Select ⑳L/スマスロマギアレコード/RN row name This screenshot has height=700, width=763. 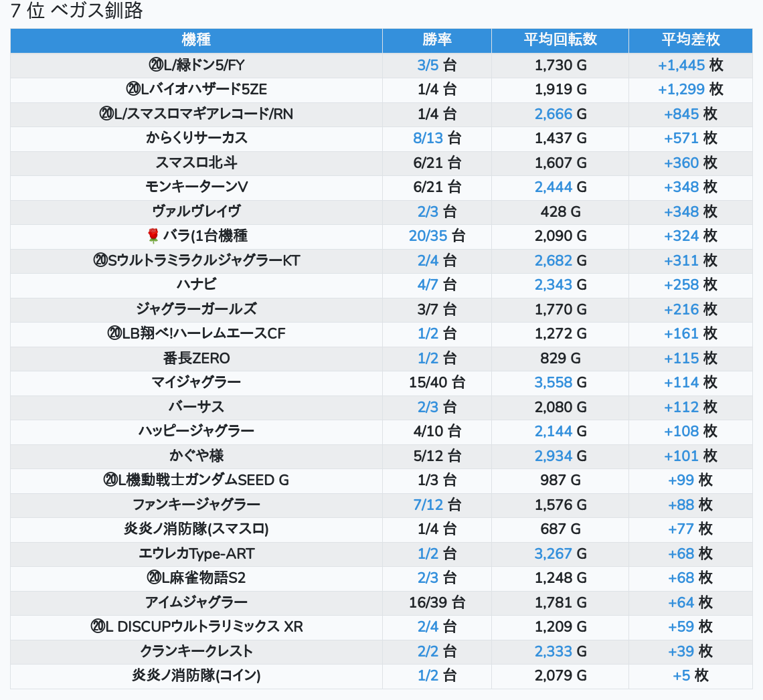(x=196, y=114)
